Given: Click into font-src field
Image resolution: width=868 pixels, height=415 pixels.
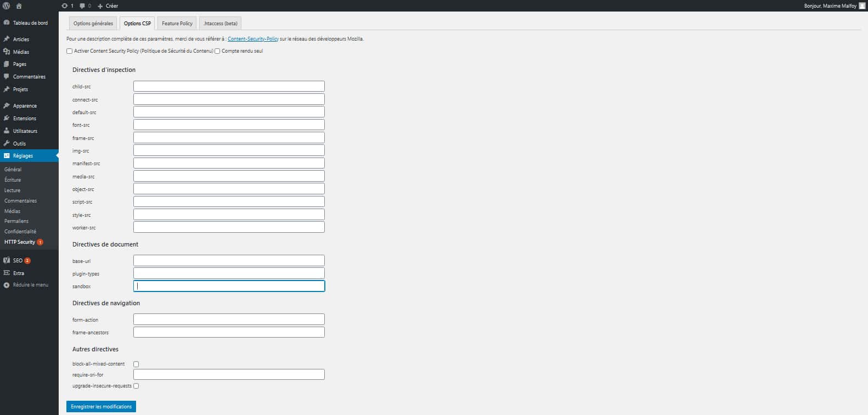Looking at the screenshot, I should click(x=229, y=125).
